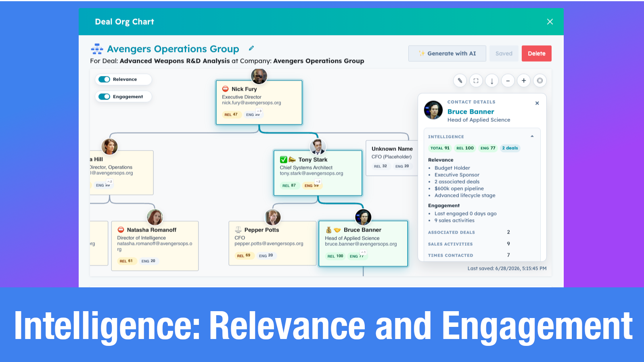Image resolution: width=644 pixels, height=362 pixels.
Task: Expand Hill's reports count badge
Action: coord(110,182)
